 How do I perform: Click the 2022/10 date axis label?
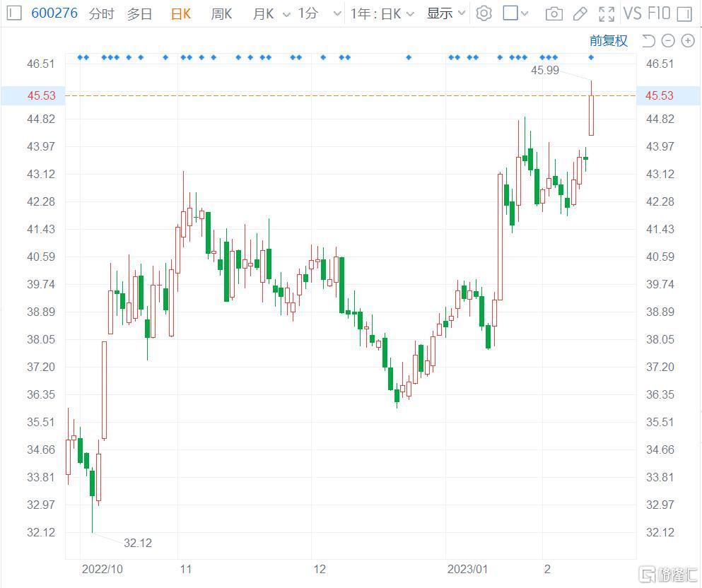tap(102, 569)
